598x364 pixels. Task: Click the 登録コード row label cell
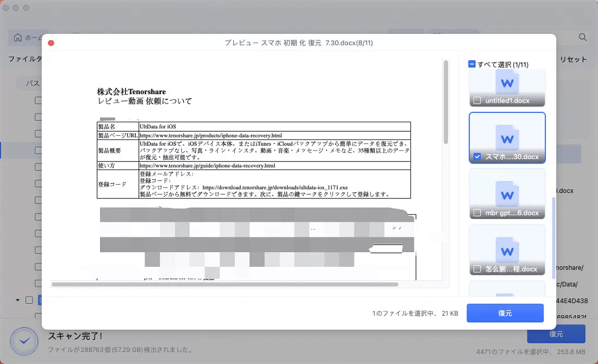tap(118, 184)
